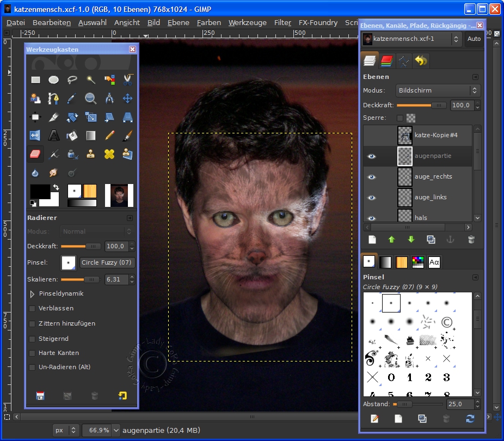Enable the Steigernd checkbox
The image size is (504, 441).
(32, 339)
